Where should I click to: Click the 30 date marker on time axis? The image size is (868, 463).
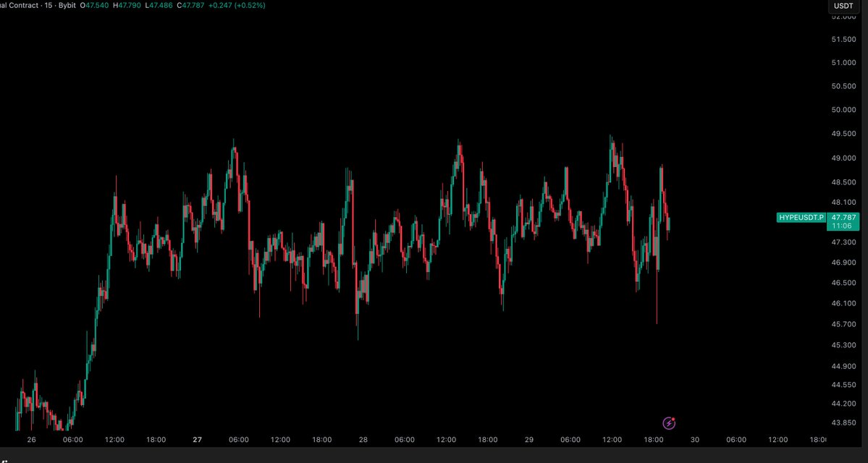[x=695, y=439]
